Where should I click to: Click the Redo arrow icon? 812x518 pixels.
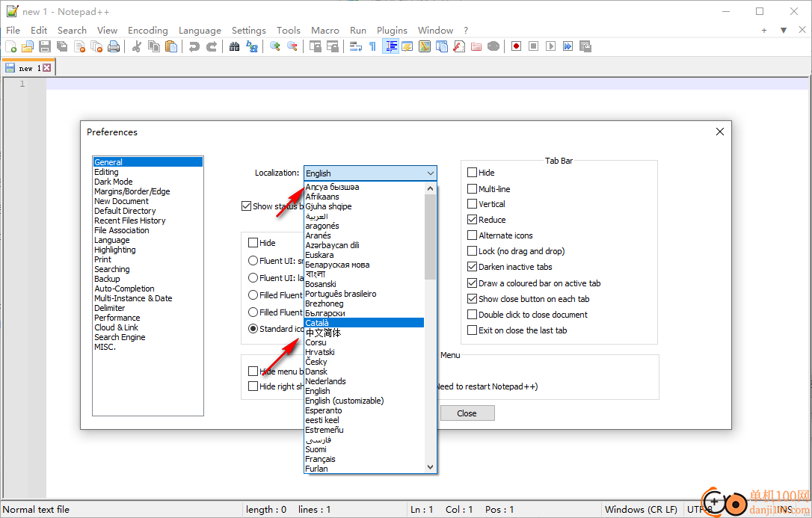coord(212,46)
